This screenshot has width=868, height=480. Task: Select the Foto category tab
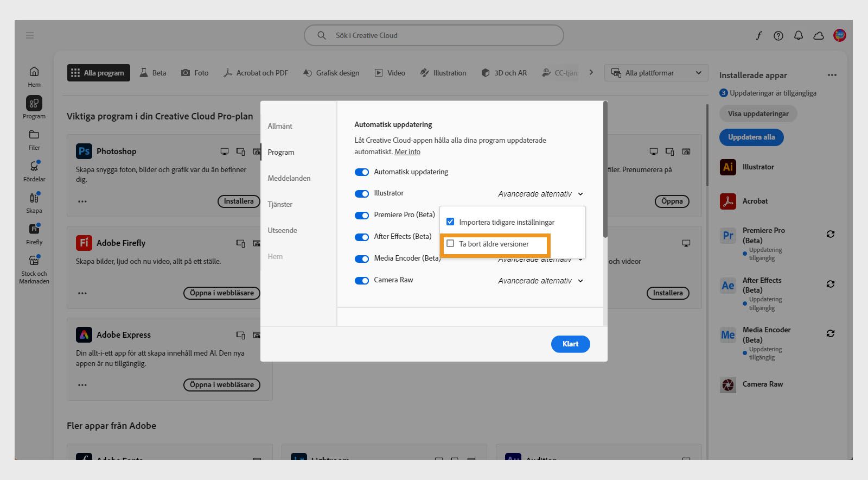point(195,73)
